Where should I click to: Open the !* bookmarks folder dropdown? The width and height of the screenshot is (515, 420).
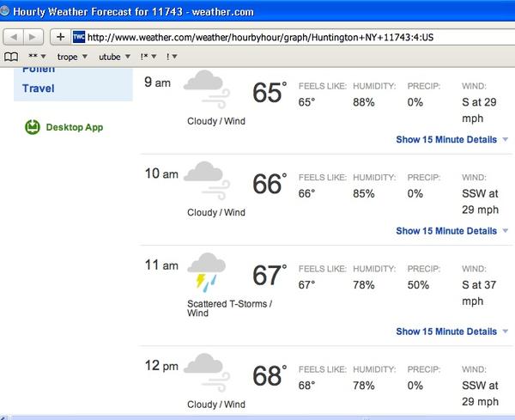point(148,57)
